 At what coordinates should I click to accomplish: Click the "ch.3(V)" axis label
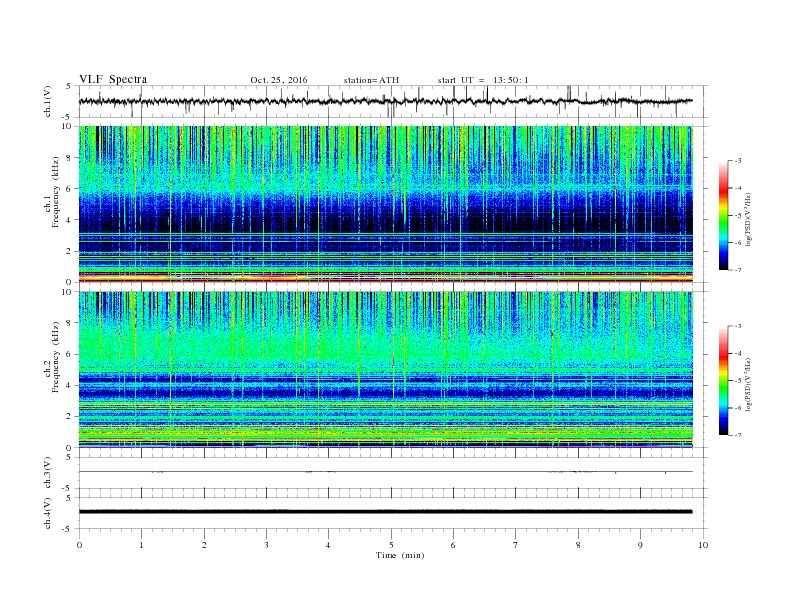pos(48,473)
